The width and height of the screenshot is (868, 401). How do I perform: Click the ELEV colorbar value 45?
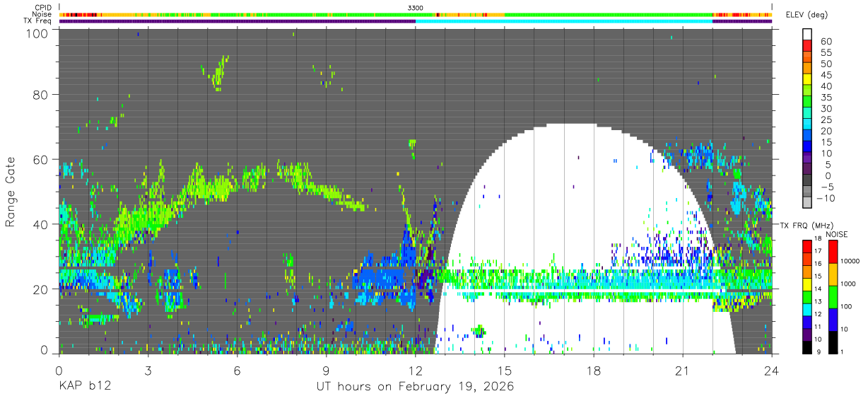coord(826,75)
